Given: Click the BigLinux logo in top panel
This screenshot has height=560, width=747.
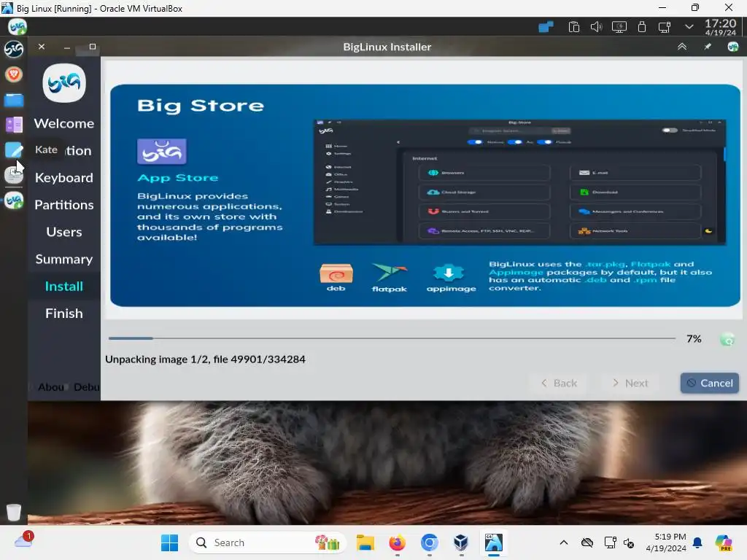Looking at the screenshot, I should [18, 27].
